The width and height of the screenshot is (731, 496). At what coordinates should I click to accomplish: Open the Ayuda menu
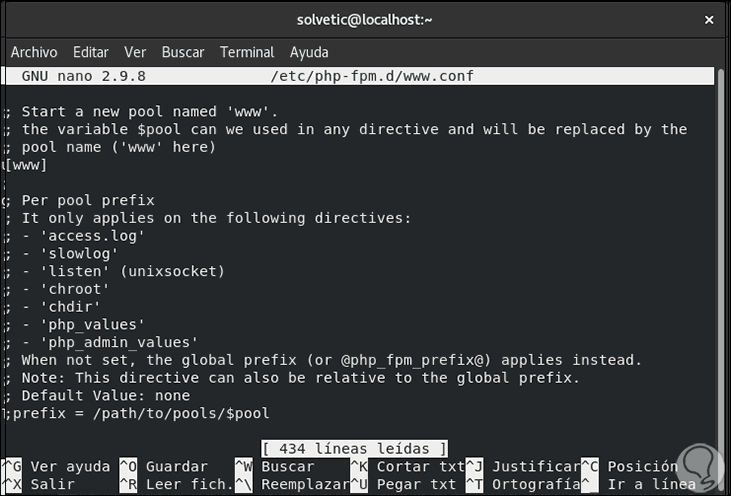(309, 52)
